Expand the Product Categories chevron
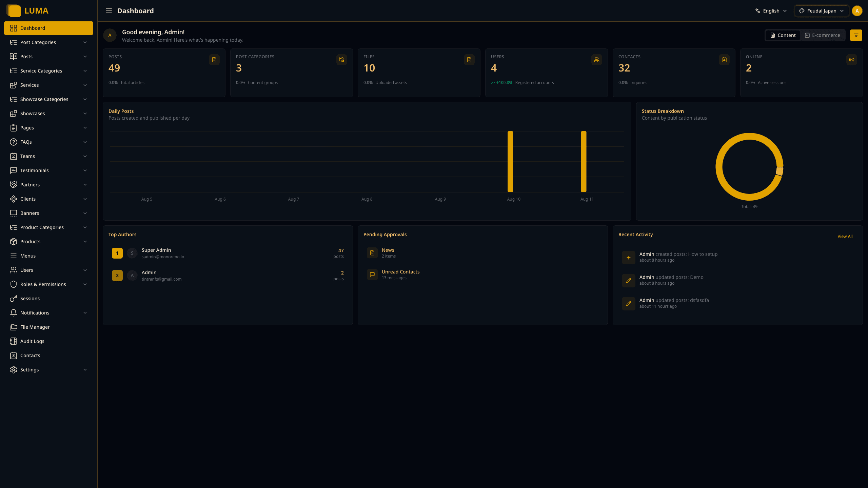Image resolution: width=868 pixels, height=488 pixels. (85, 227)
